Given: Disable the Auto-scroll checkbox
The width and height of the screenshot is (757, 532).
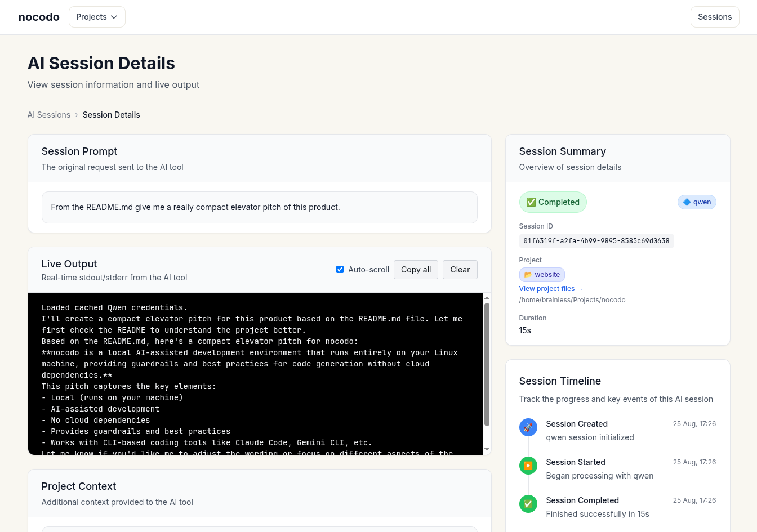Looking at the screenshot, I should (340, 270).
